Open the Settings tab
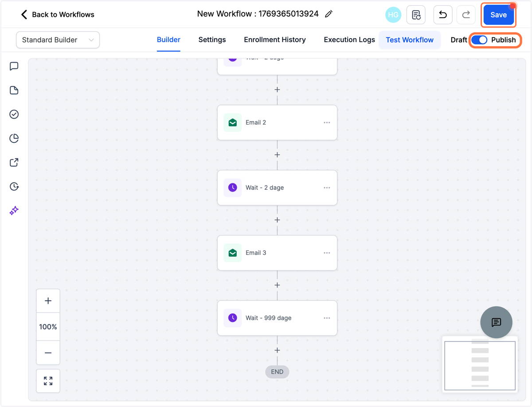Screen dimensions: 532x407 (212, 40)
